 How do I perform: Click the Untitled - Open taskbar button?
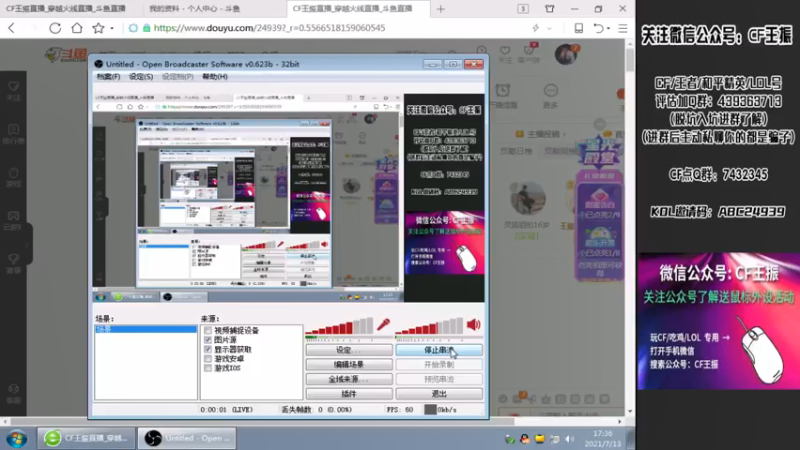pyautogui.click(x=187, y=438)
